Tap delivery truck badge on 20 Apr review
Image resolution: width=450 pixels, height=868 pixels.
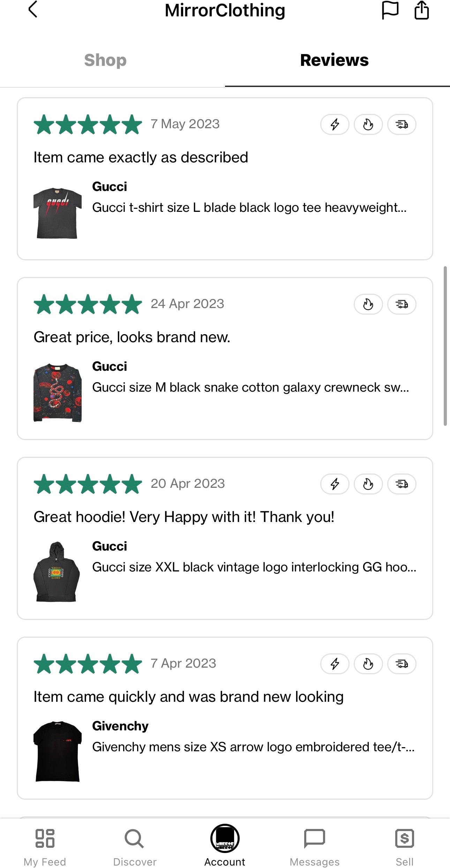402,484
